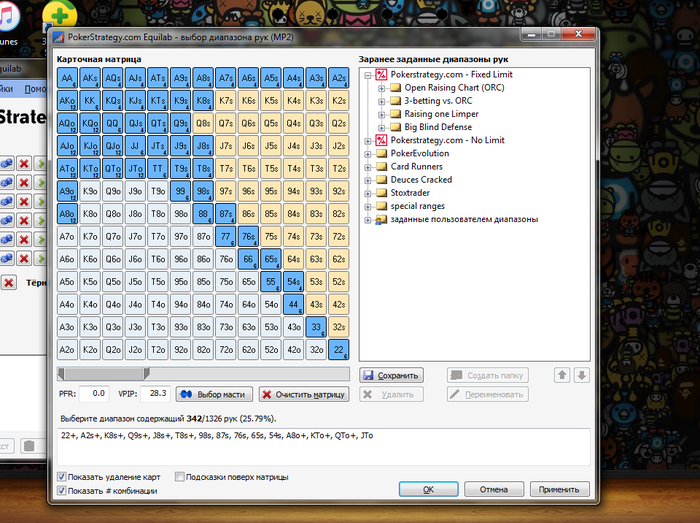Enable Подсказки поверх матрицы checkbox

179,477
